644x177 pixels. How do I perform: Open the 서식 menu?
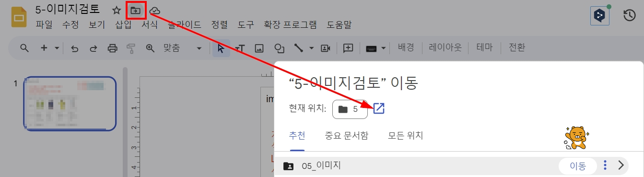coord(150,25)
